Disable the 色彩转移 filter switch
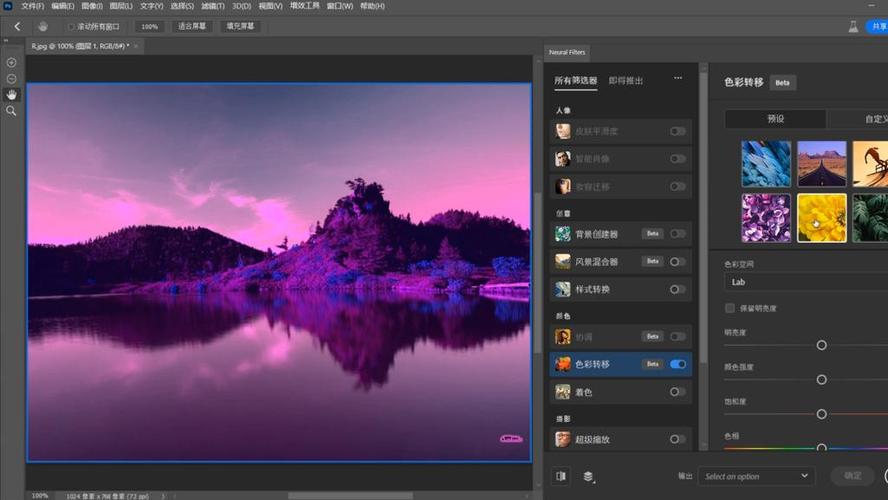 [x=677, y=364]
